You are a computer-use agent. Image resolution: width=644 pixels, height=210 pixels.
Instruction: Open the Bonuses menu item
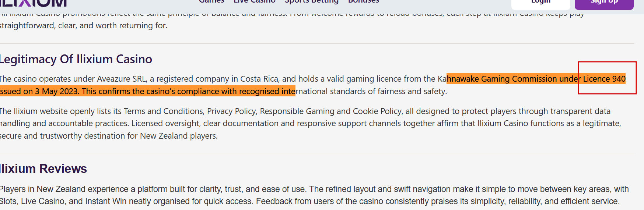(364, 2)
